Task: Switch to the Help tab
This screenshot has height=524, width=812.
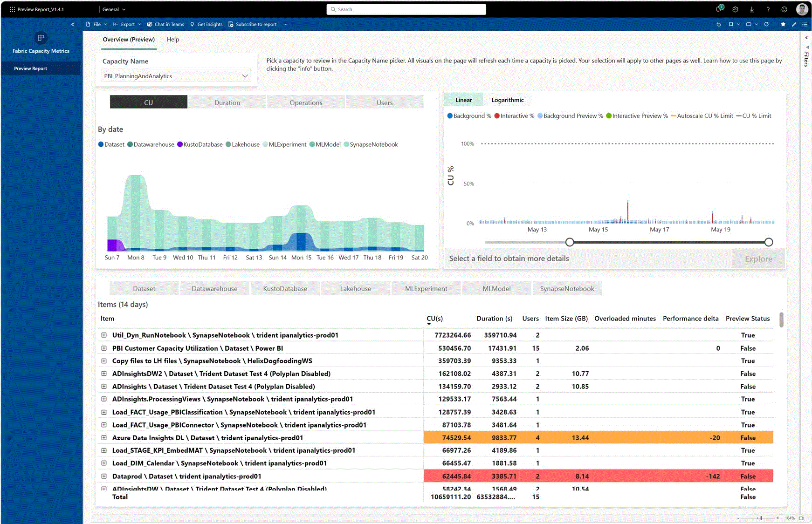Action: tap(173, 40)
